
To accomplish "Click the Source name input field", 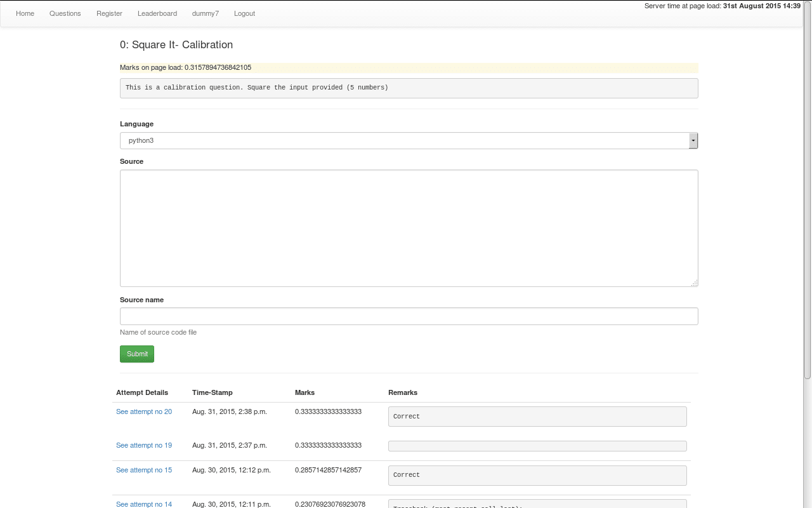I will [x=409, y=316].
